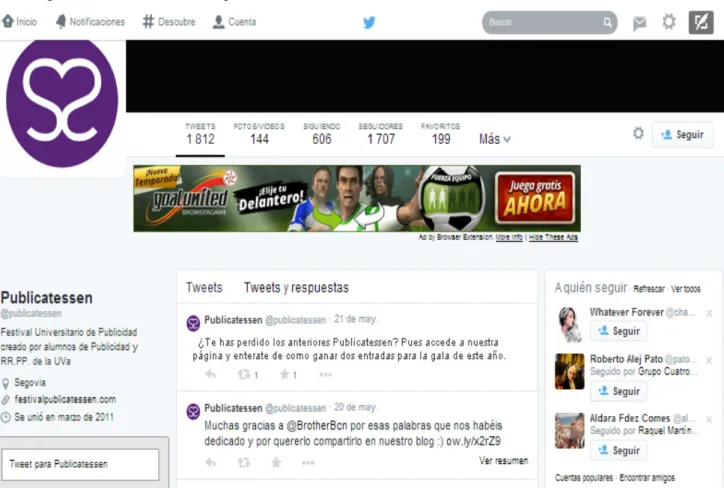Viewport: 724px width, 488px height.
Task: Follow Whatever Forever
Action: click(618, 331)
